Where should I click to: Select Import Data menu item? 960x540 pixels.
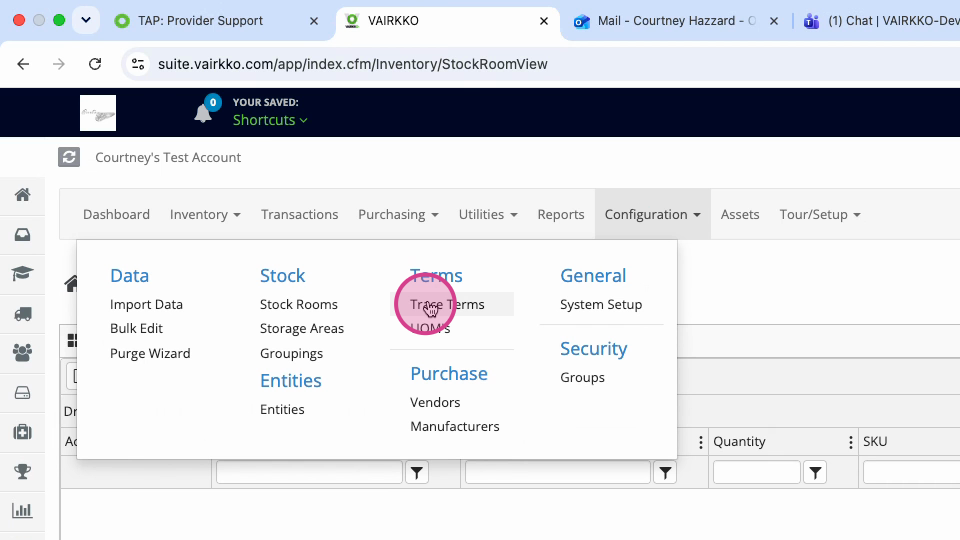(x=146, y=304)
